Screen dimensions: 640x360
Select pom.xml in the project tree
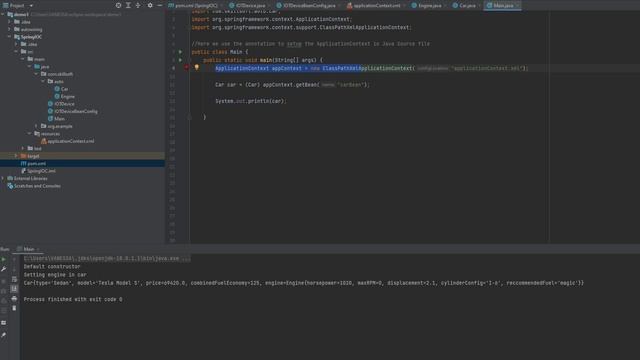(33, 163)
